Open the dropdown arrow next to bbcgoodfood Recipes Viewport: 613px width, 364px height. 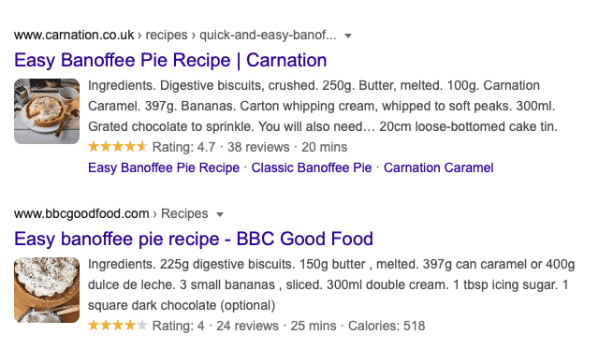pyautogui.click(x=220, y=214)
